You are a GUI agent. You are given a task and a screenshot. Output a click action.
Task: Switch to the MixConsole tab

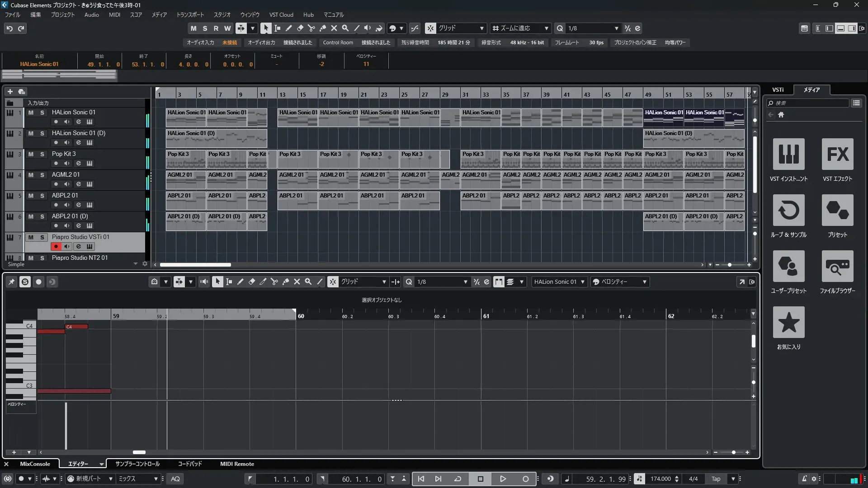pyautogui.click(x=35, y=464)
